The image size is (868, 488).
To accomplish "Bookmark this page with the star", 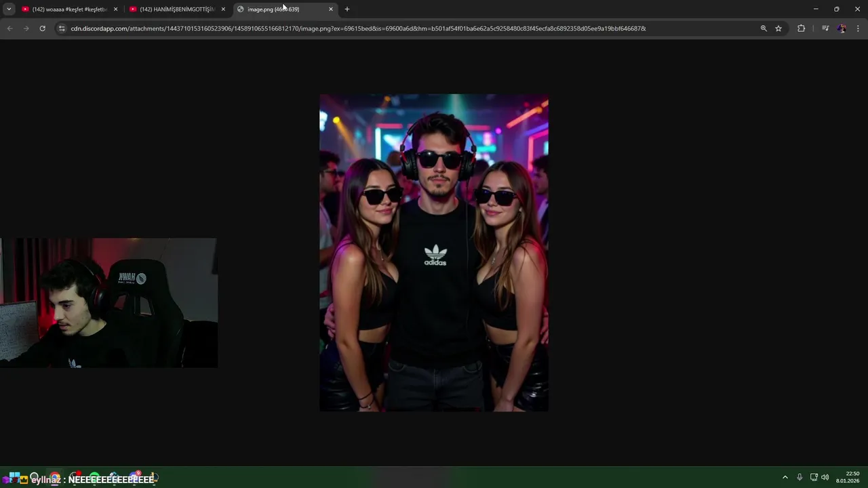I will (x=778, y=28).
